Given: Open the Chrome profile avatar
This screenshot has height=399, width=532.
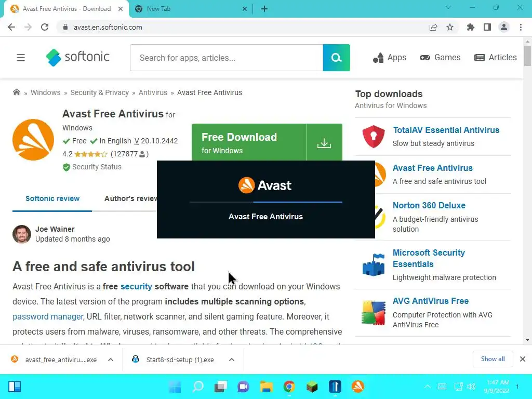Looking at the screenshot, I should click(504, 27).
